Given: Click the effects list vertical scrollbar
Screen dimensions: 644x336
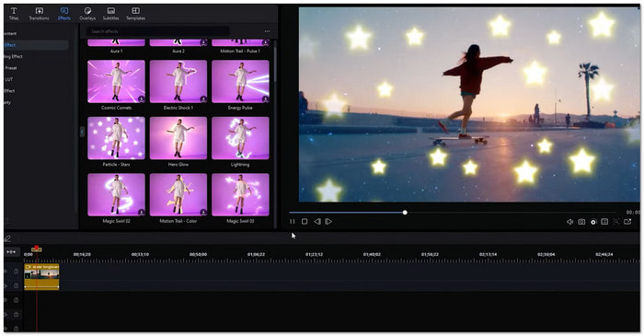Looking at the screenshot, I should (275, 65).
